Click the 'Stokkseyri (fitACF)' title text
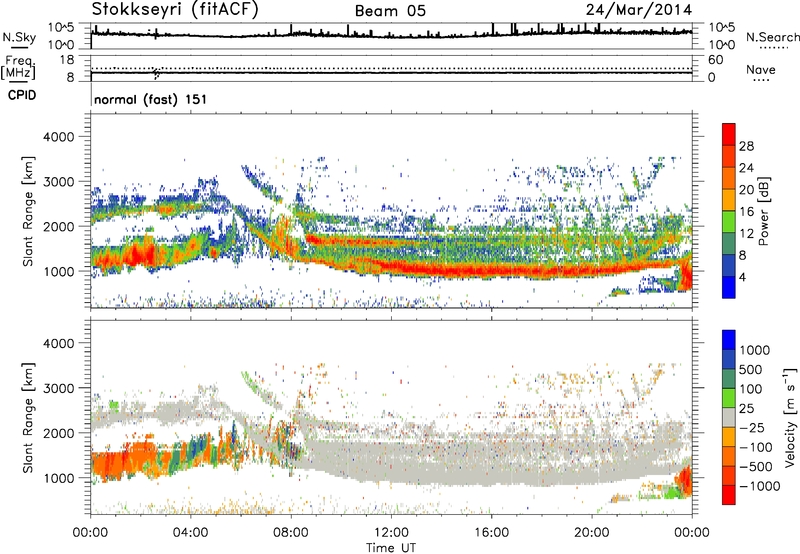Viewport: 800px width, 554px height. (175, 9)
